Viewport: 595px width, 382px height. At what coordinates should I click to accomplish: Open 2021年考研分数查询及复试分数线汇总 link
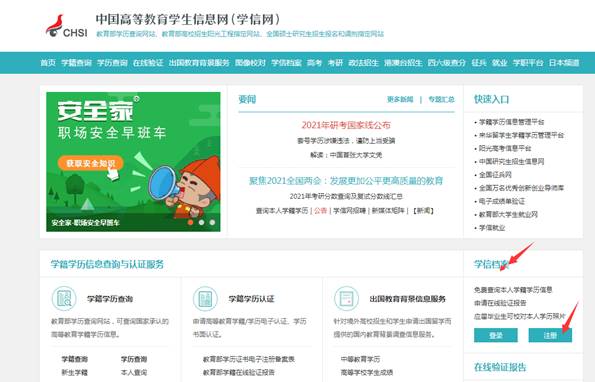pos(346,197)
